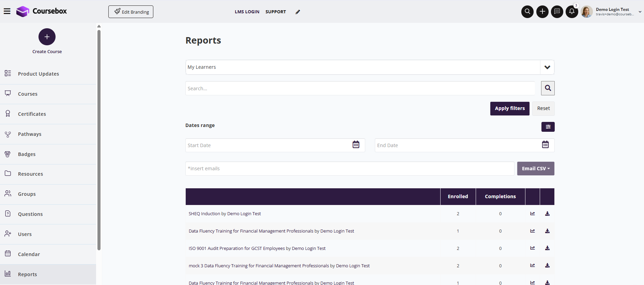Go to Courses in sidebar
Image resolution: width=644 pixels, height=285 pixels.
[x=48, y=94]
